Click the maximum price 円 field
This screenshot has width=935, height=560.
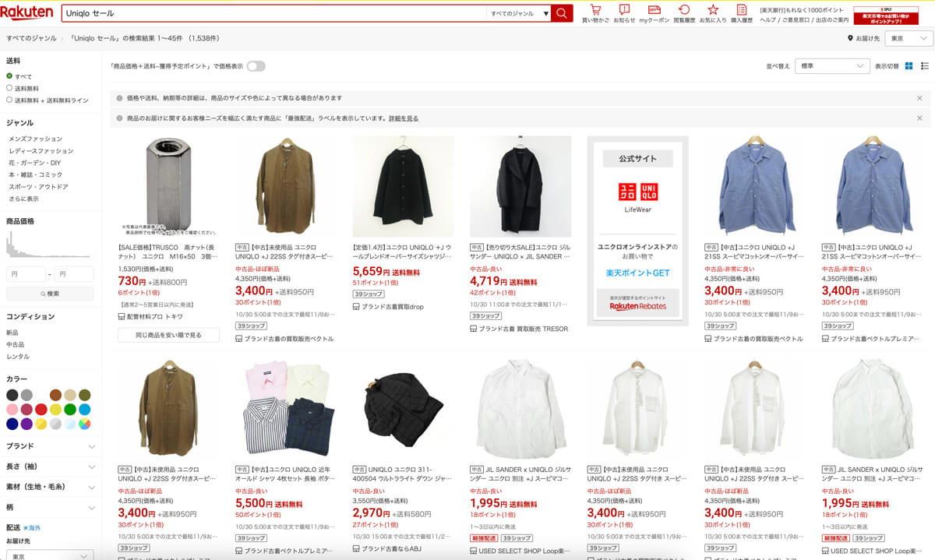[74, 274]
